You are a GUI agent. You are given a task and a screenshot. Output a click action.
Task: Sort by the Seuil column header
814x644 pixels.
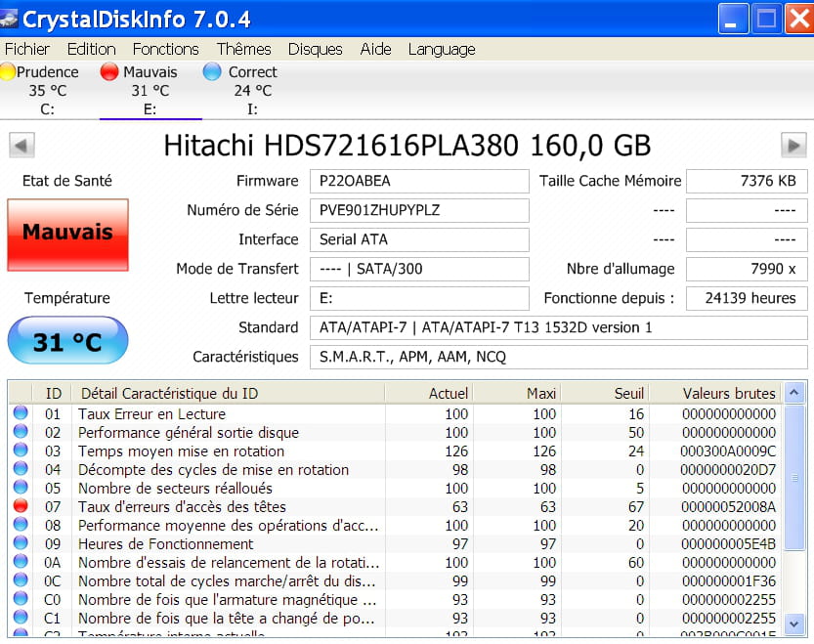click(x=605, y=393)
